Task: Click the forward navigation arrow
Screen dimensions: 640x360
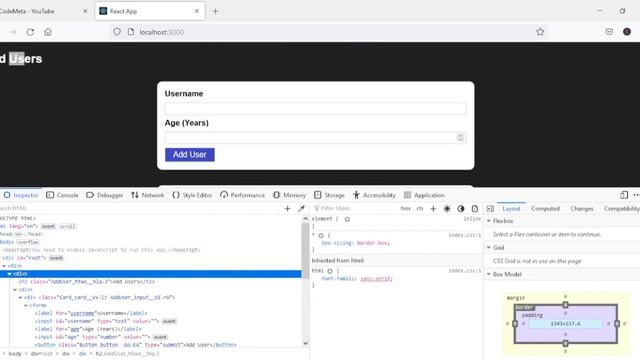Action: pyautogui.click(x=13, y=32)
